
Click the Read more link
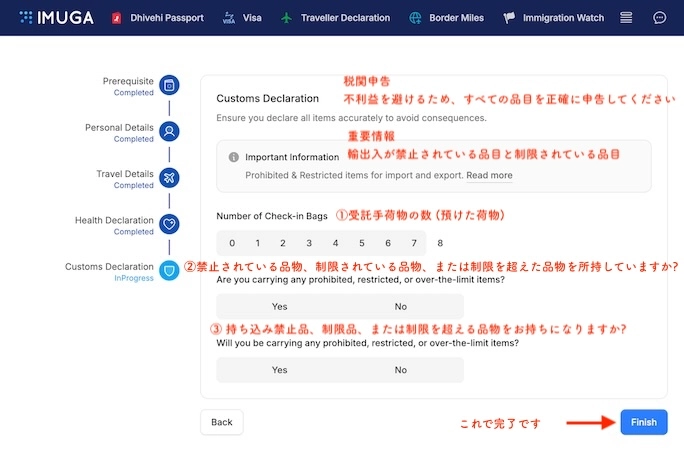(489, 175)
